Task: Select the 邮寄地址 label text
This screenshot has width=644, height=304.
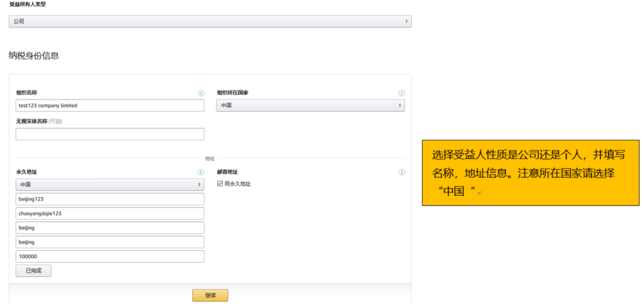Action: pyautogui.click(x=227, y=172)
